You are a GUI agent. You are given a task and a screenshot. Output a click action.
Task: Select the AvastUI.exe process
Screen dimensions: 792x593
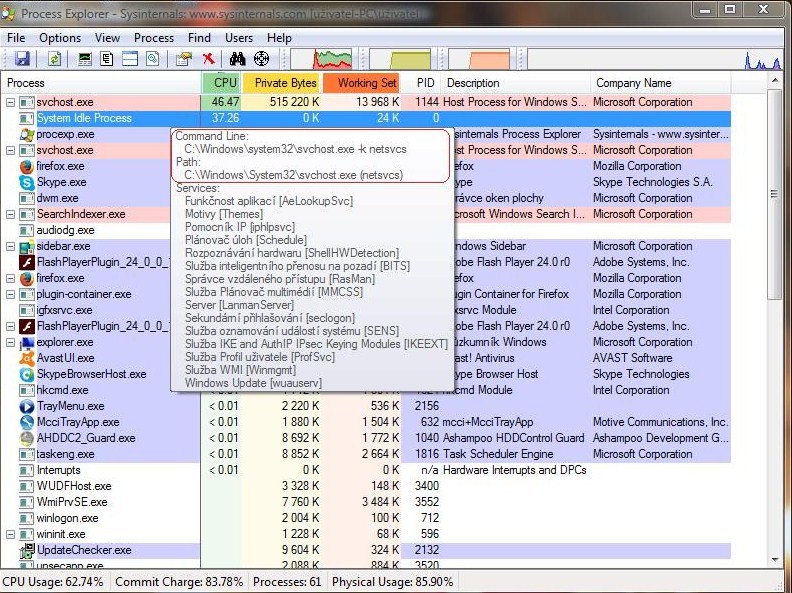tap(65, 358)
